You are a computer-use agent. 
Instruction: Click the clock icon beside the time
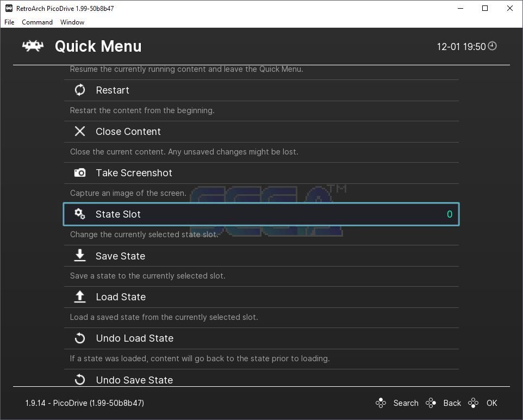(493, 46)
